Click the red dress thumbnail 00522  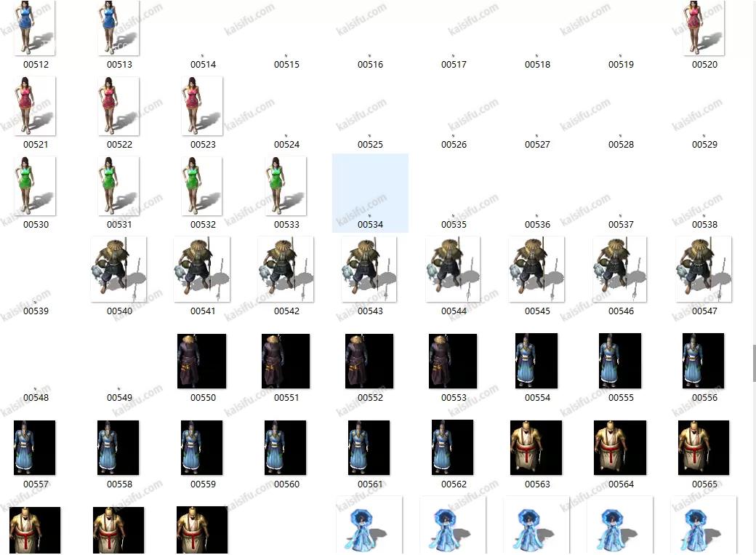coord(118,106)
